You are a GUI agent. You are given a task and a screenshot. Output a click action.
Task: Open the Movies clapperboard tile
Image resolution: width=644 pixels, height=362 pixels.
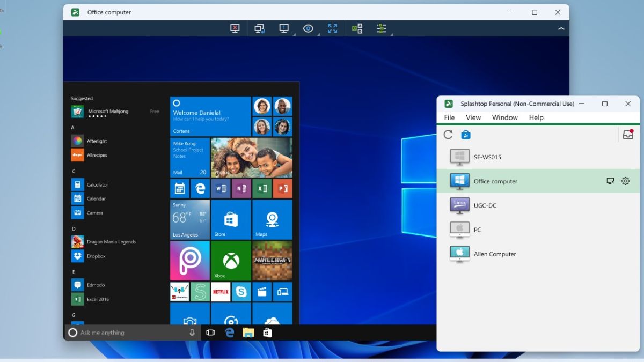(262, 292)
